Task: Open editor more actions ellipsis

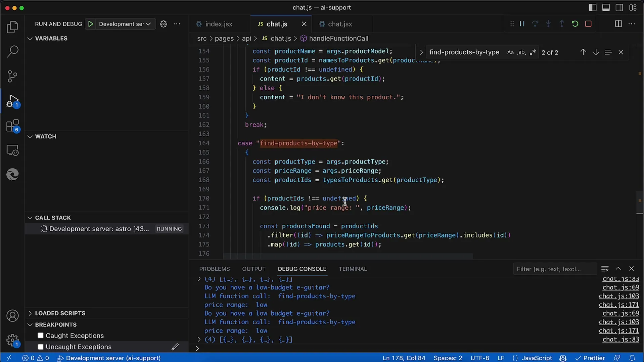Action: [632, 24]
